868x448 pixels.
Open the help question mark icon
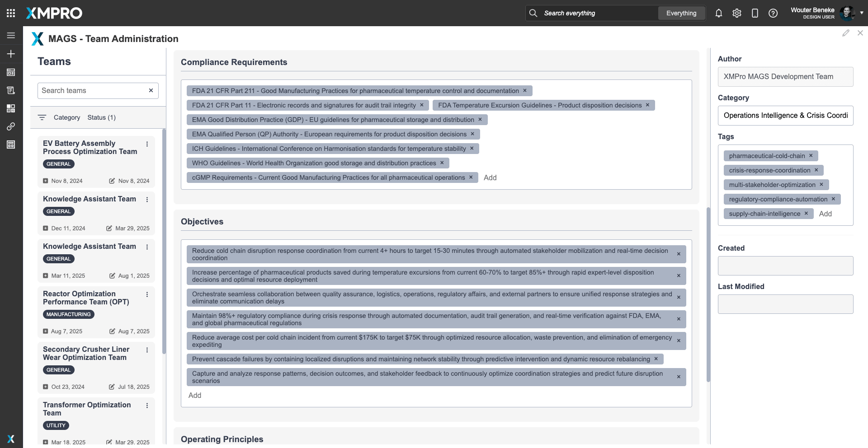[x=773, y=13]
